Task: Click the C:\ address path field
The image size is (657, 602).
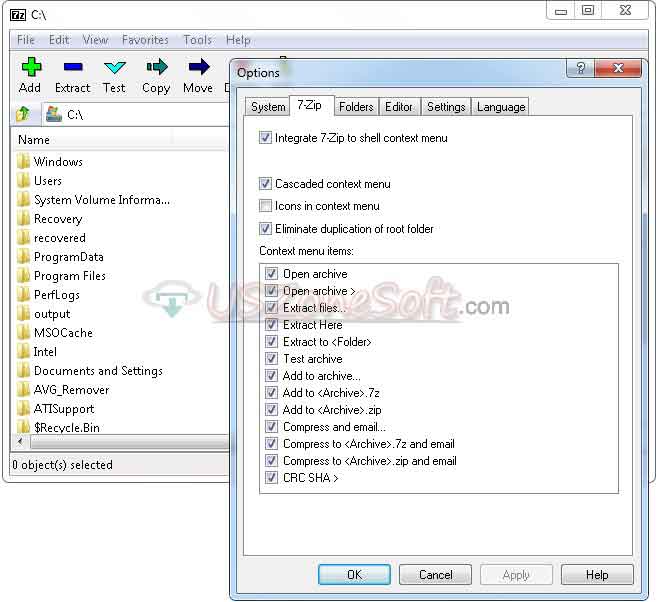Action: pos(136,114)
